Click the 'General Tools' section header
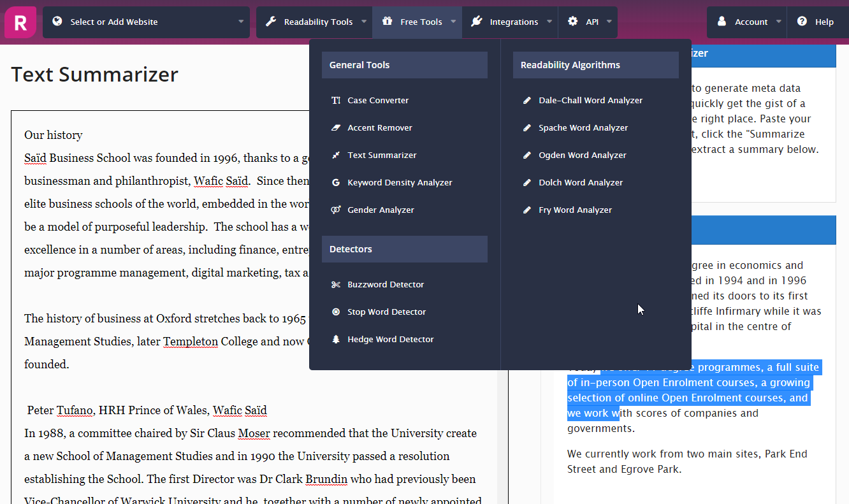This screenshot has width=849, height=504. pos(405,65)
